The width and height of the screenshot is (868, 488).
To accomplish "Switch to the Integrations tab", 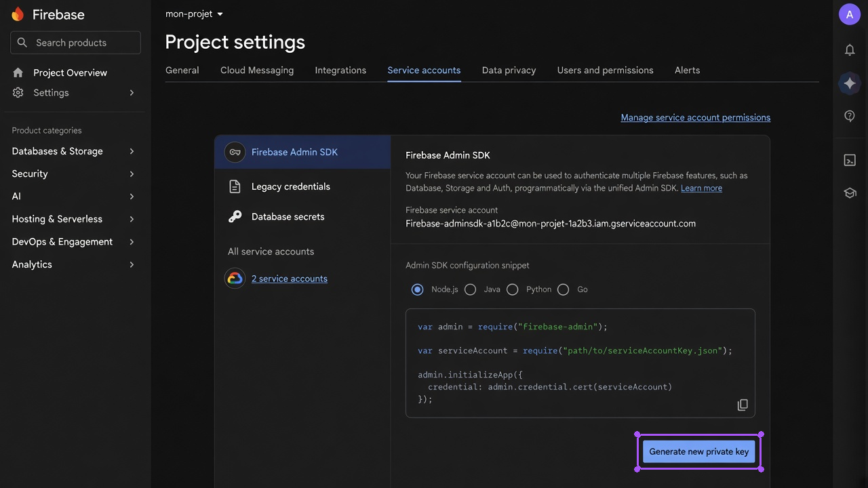I will point(340,70).
